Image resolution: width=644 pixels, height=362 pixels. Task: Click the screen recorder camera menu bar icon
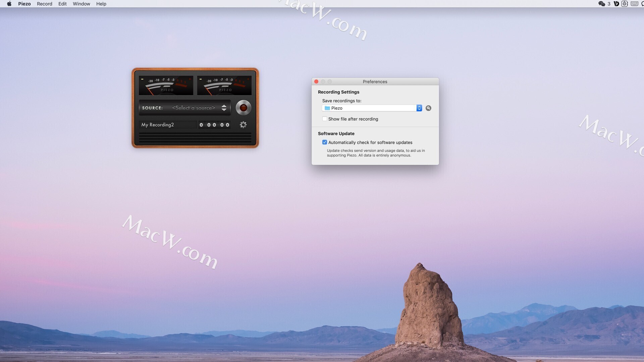(625, 4)
